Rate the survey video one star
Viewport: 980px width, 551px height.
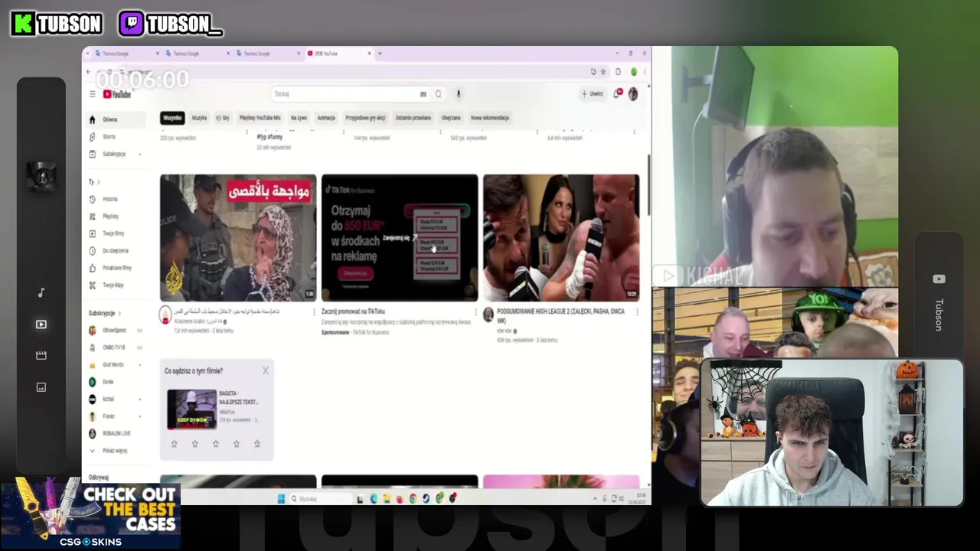175,443
